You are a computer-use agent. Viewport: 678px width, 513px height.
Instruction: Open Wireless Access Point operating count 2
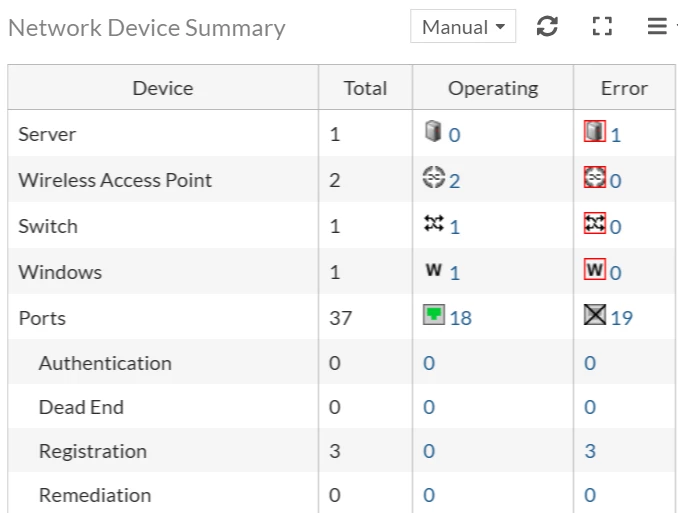pos(454,181)
